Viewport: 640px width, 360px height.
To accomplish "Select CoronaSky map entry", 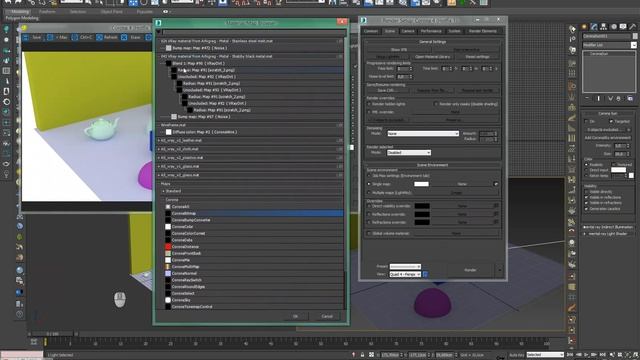I will (x=254, y=300).
